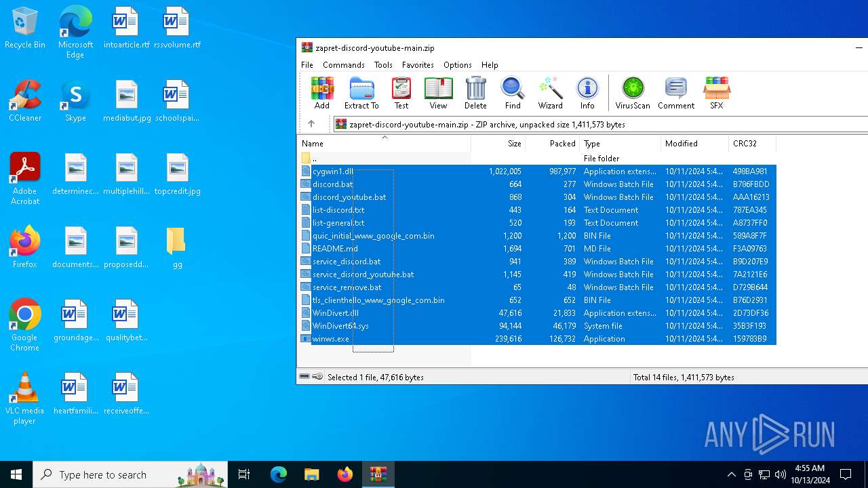The height and width of the screenshot is (488, 868).
Task: Open the Help menu
Action: click(x=490, y=65)
